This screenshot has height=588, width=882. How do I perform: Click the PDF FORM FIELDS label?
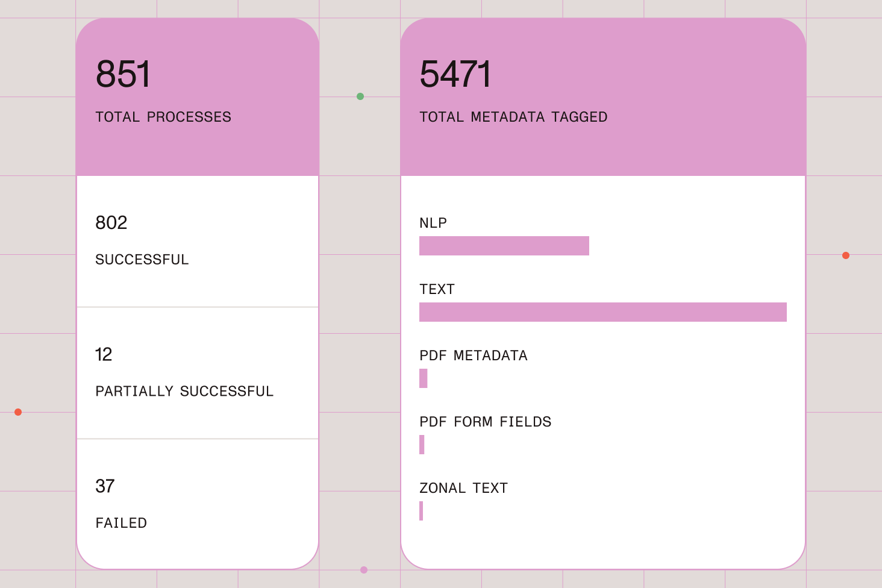(x=485, y=422)
